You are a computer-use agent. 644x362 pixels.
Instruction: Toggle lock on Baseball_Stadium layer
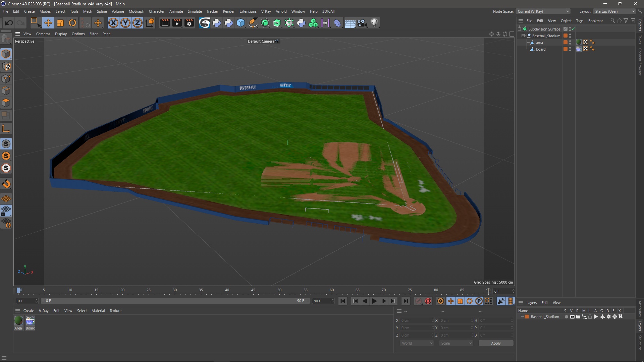tap(590, 317)
